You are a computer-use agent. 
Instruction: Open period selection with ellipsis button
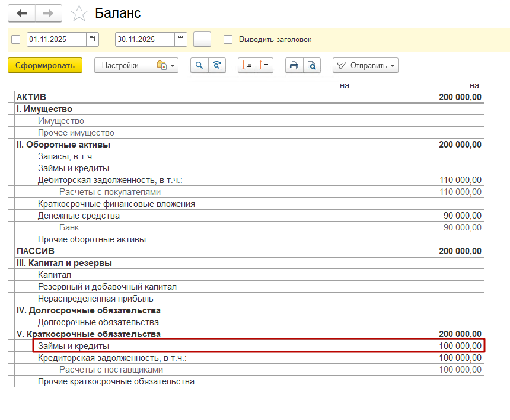point(202,40)
